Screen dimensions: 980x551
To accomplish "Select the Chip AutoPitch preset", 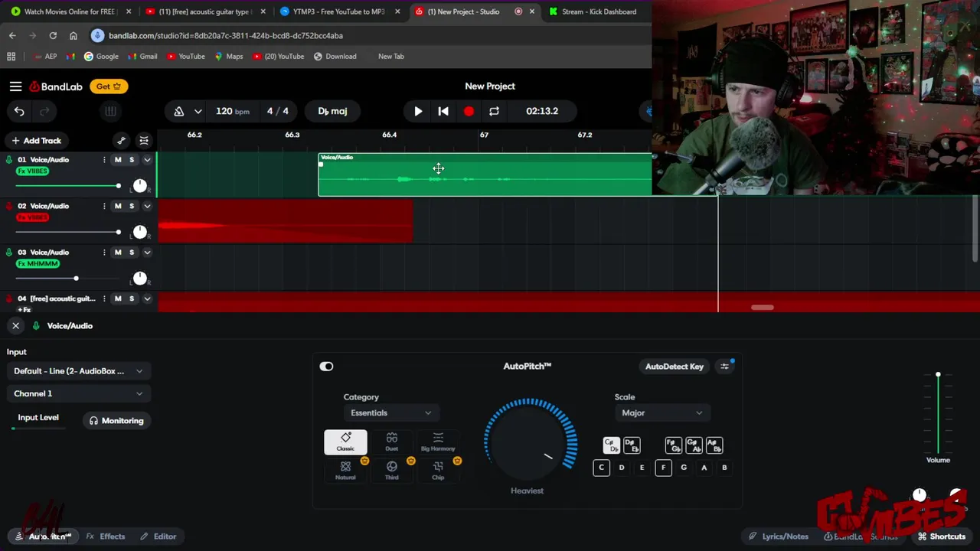I will pyautogui.click(x=438, y=471).
